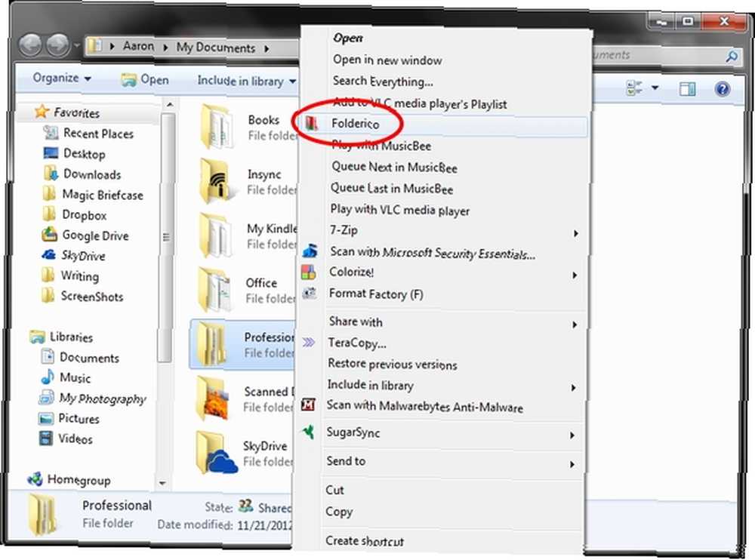Click the Microsoft Security Essentials scan icon
The height and width of the screenshot is (560, 755).
pyautogui.click(x=310, y=251)
